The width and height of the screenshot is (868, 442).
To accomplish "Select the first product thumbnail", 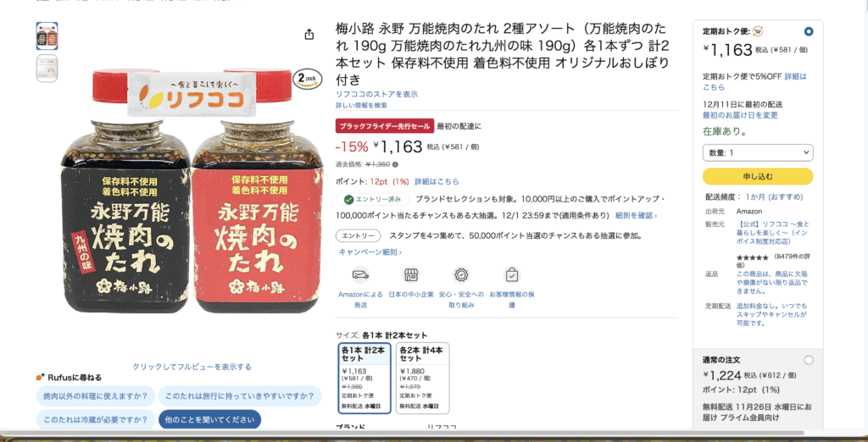I will [47, 36].
